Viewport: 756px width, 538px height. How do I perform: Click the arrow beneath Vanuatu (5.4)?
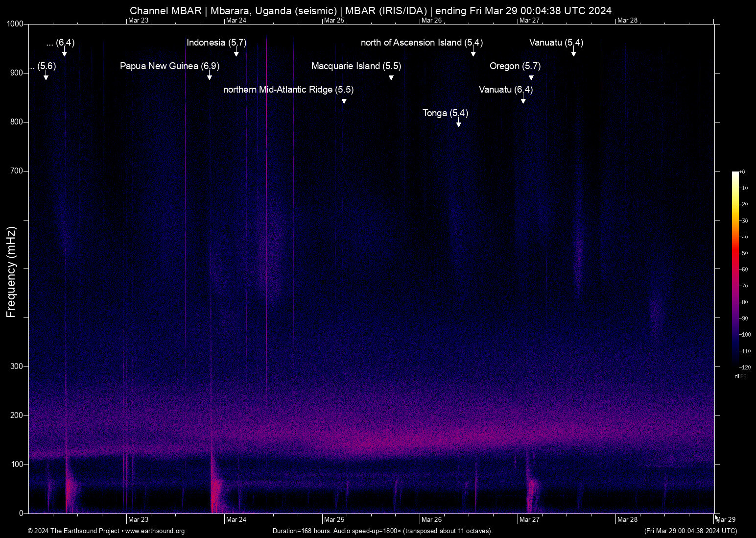point(574,52)
